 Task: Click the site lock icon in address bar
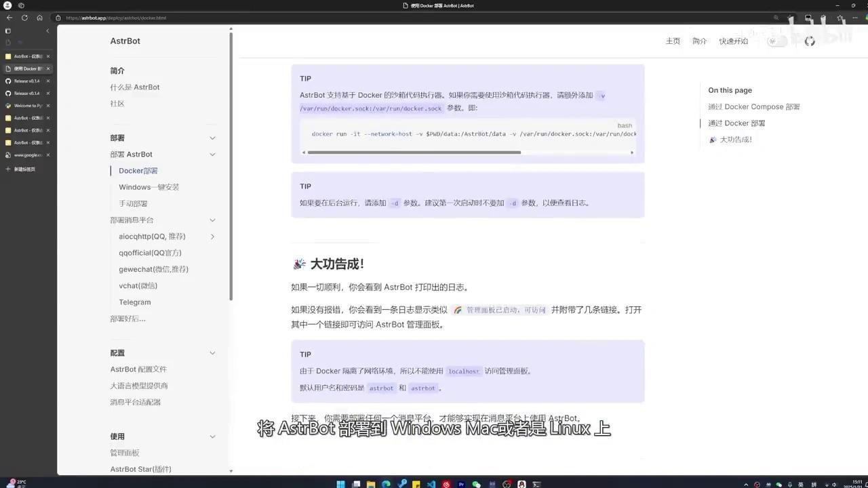58,18
